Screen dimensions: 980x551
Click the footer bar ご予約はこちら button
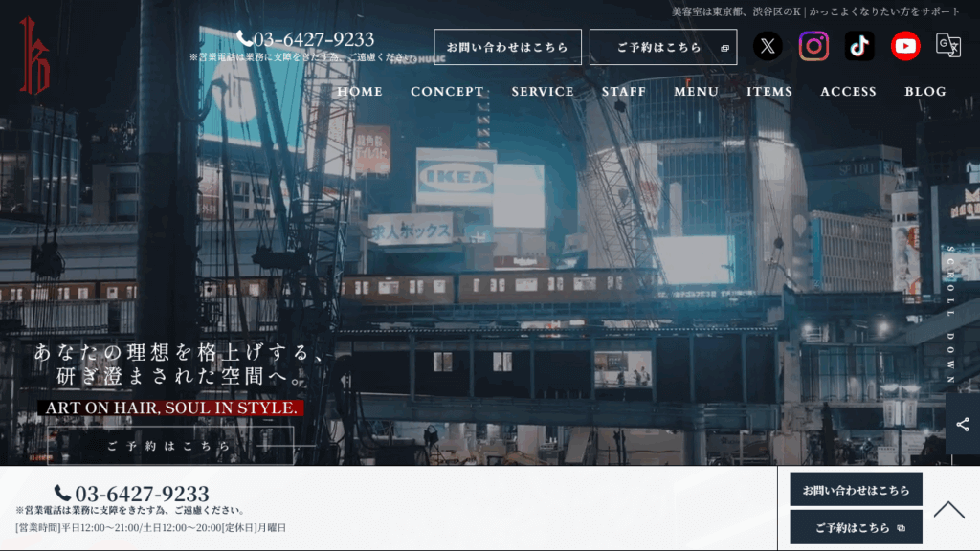(x=856, y=527)
